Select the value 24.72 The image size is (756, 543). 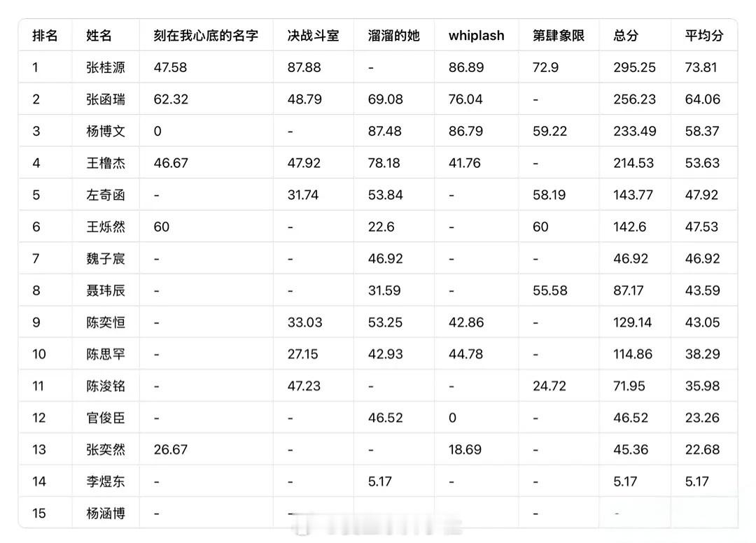(x=549, y=386)
